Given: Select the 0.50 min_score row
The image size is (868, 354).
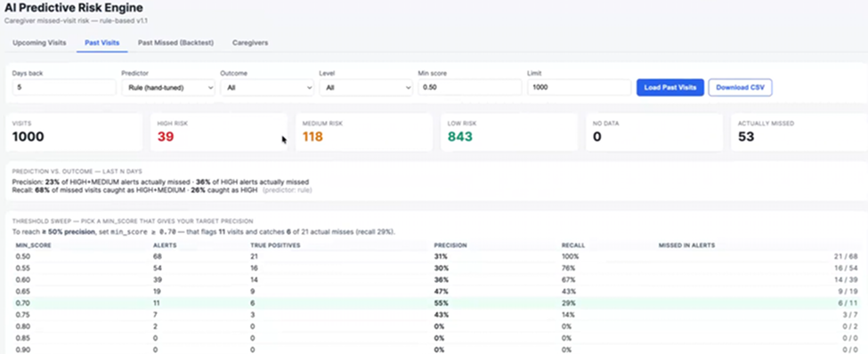Looking at the screenshot, I should pos(437,257).
